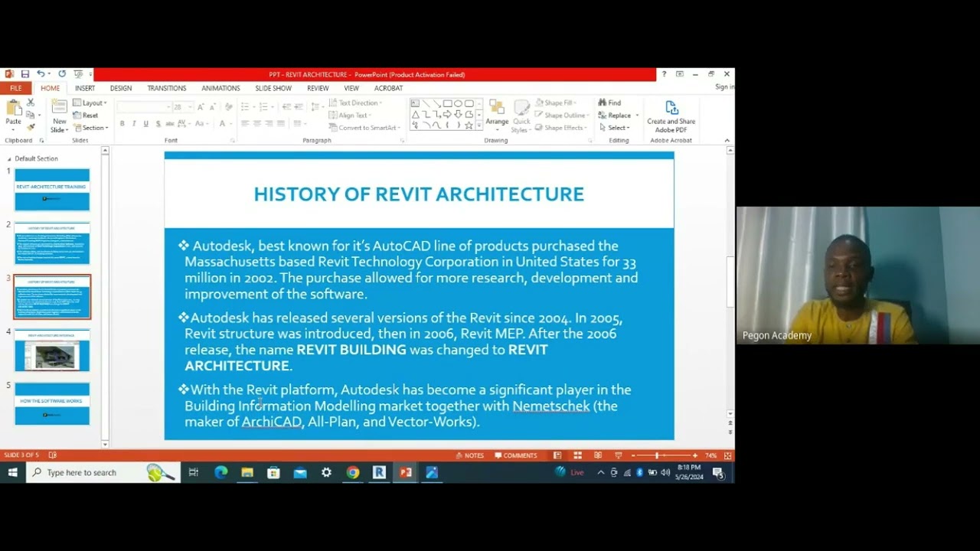Click the slide title HISTORY OF REVIT ARCHITECTURE

(419, 194)
